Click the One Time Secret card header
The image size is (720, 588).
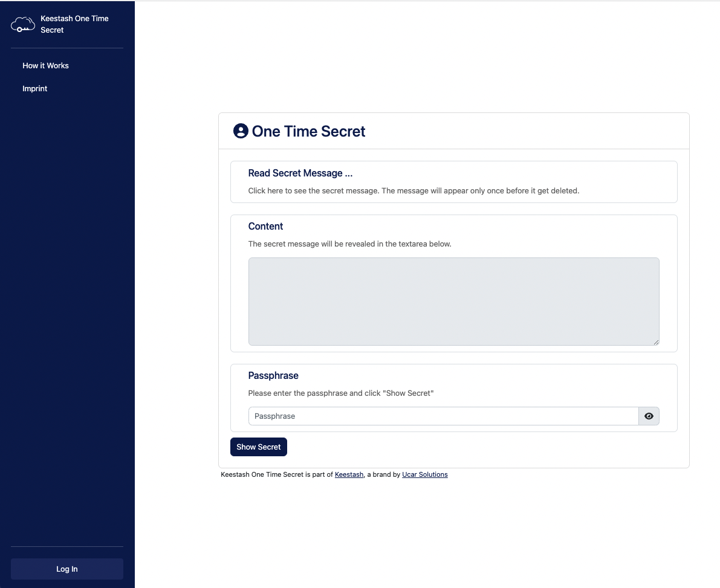[308, 131]
